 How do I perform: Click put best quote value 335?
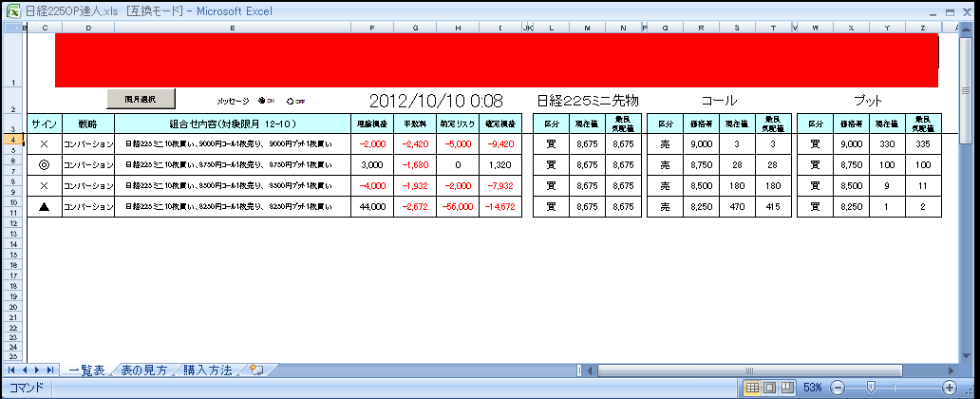tap(923, 143)
